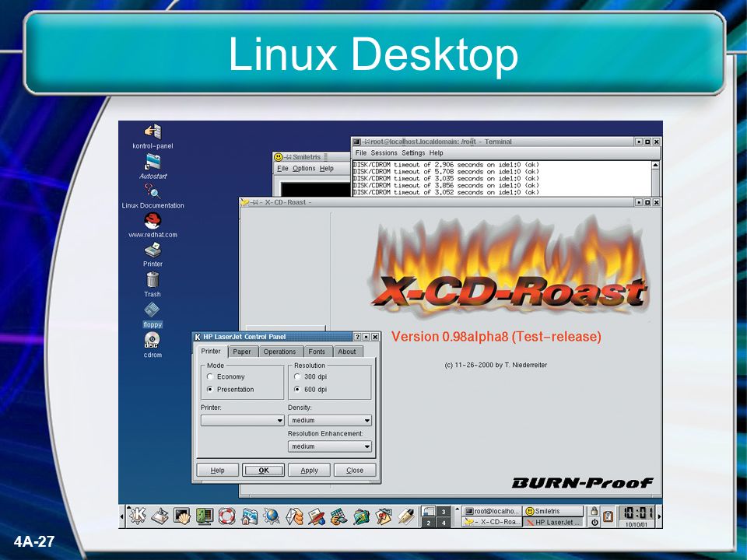Image resolution: width=747 pixels, height=560 pixels.
Task: Open Terminal File menu
Action: (x=360, y=153)
